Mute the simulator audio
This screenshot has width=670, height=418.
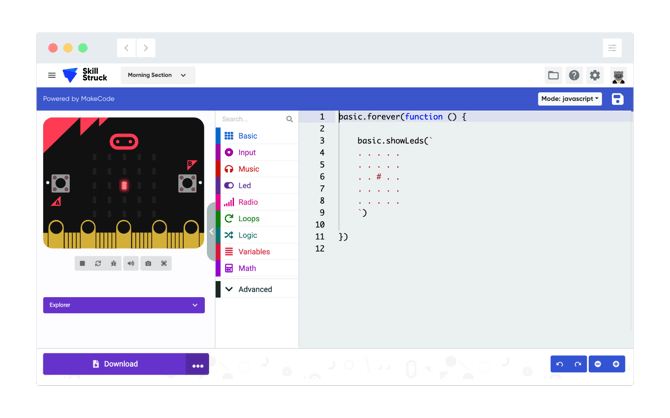point(130,263)
